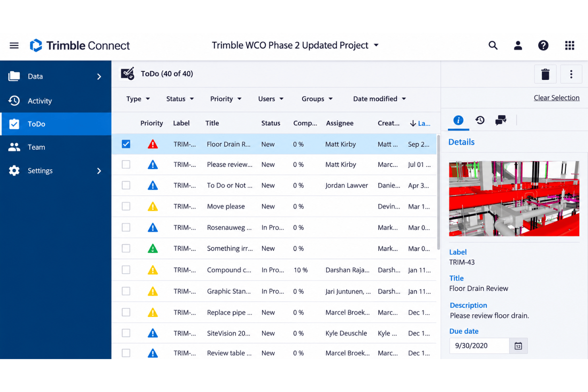Open the search magnifier icon
Viewport: 588px width, 392px height.
click(493, 46)
